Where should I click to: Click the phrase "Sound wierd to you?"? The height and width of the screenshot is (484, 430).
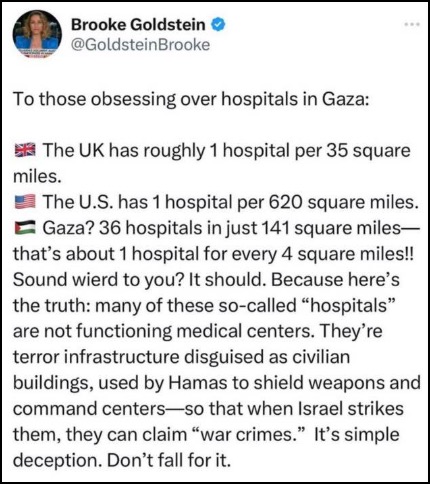[98, 280]
